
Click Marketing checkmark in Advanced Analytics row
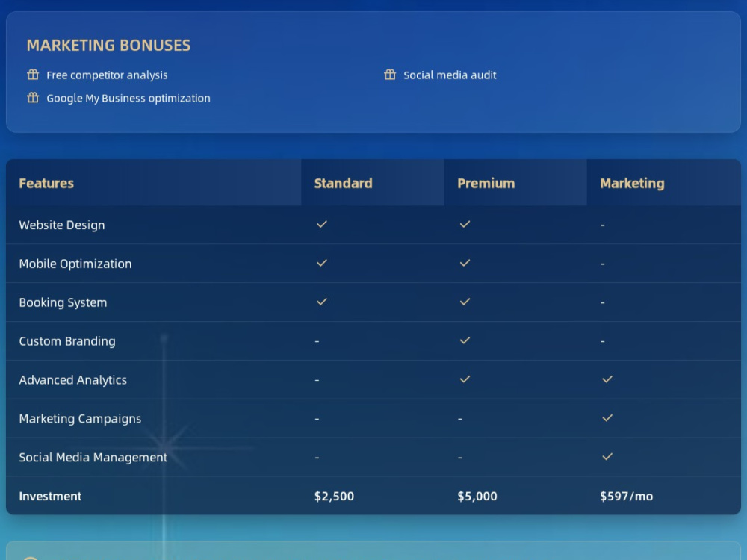(x=607, y=379)
